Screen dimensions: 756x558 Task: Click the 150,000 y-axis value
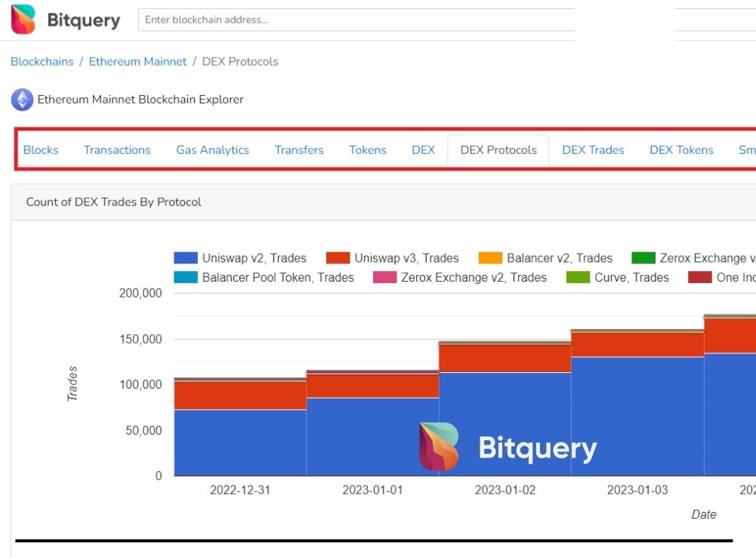(x=140, y=339)
